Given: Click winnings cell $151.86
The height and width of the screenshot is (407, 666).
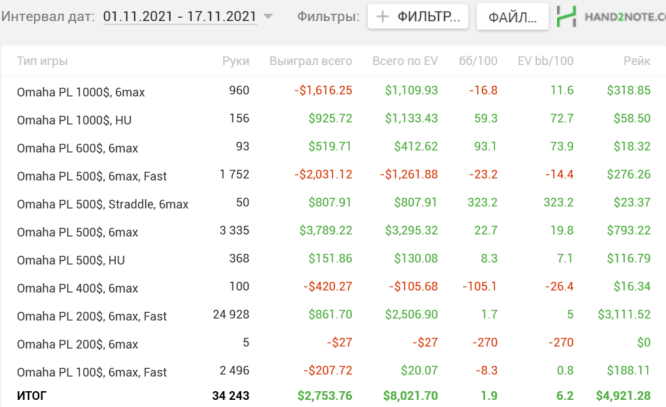Looking at the screenshot, I should [330, 259].
